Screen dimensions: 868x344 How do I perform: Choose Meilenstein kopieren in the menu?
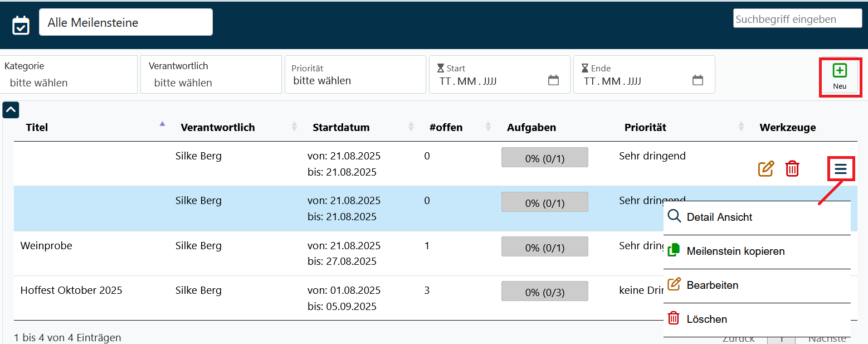point(735,251)
